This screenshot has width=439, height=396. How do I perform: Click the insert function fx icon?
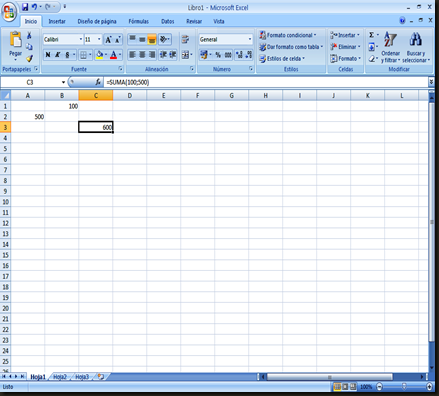coord(98,82)
